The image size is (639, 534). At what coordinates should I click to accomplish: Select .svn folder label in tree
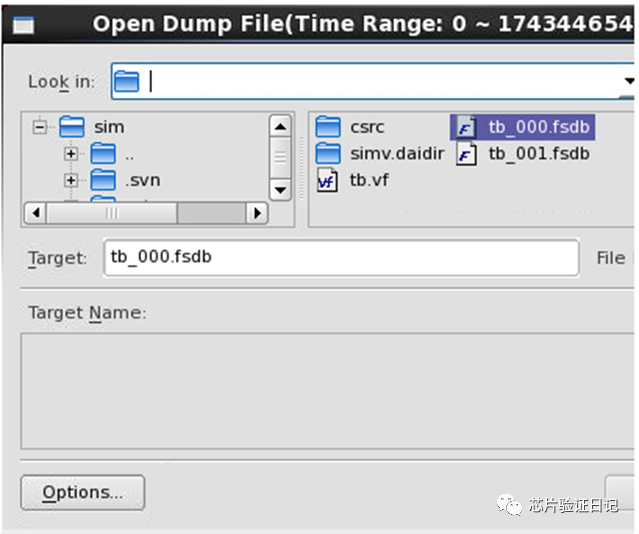click(143, 180)
